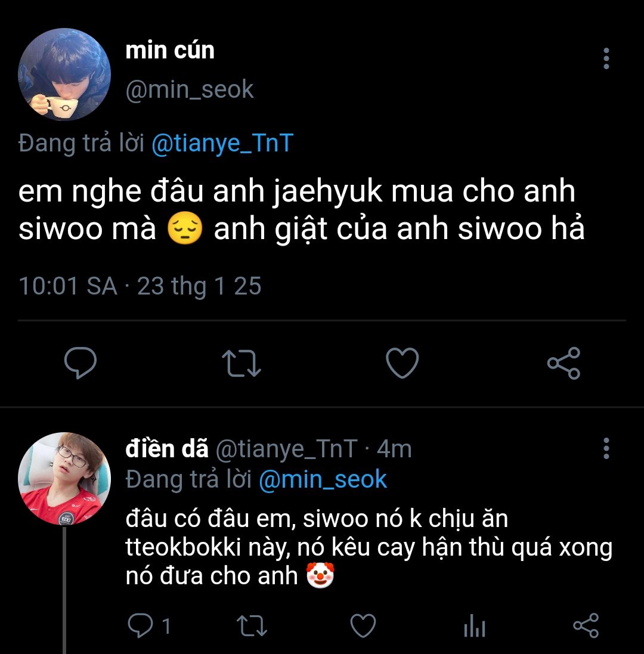Viewport: 644px width, 654px height.
Task: Open more options for min cún's tweet
Action: click(x=606, y=58)
